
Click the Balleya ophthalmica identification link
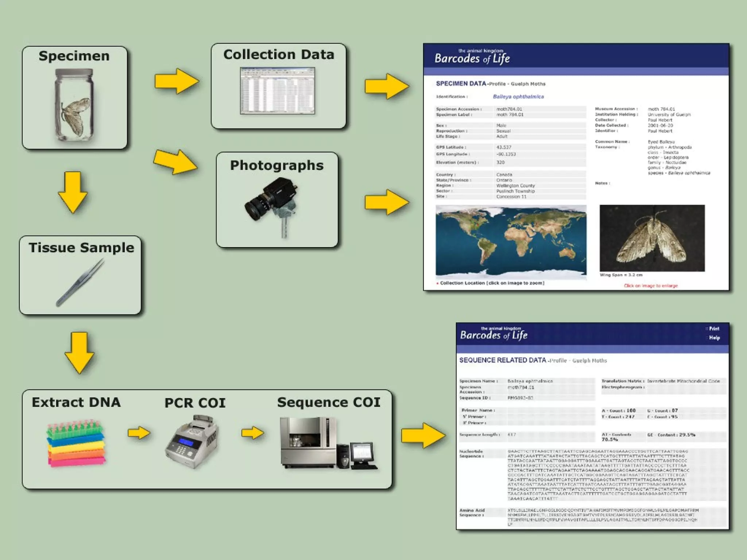518,97
